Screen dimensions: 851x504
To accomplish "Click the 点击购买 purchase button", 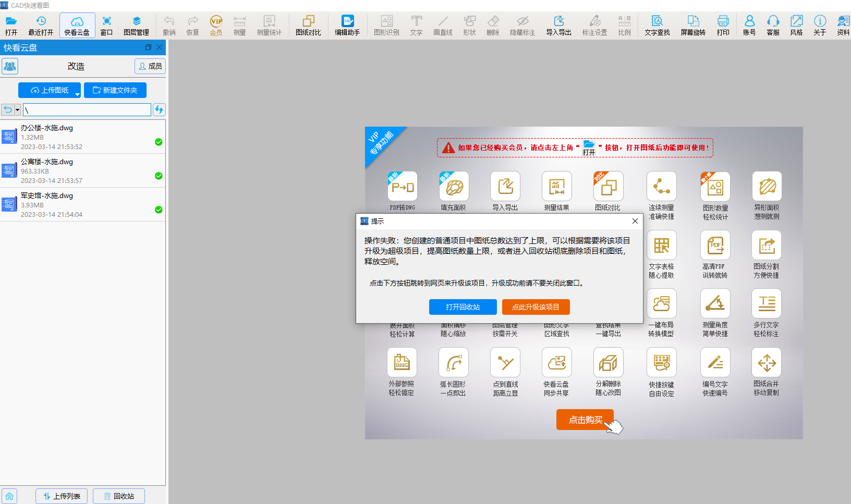I will [x=585, y=420].
